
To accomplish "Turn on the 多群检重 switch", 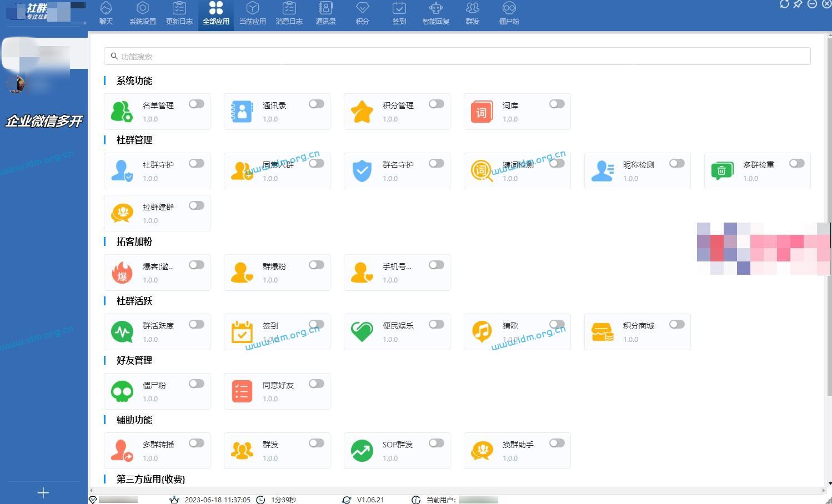I will pos(797,163).
